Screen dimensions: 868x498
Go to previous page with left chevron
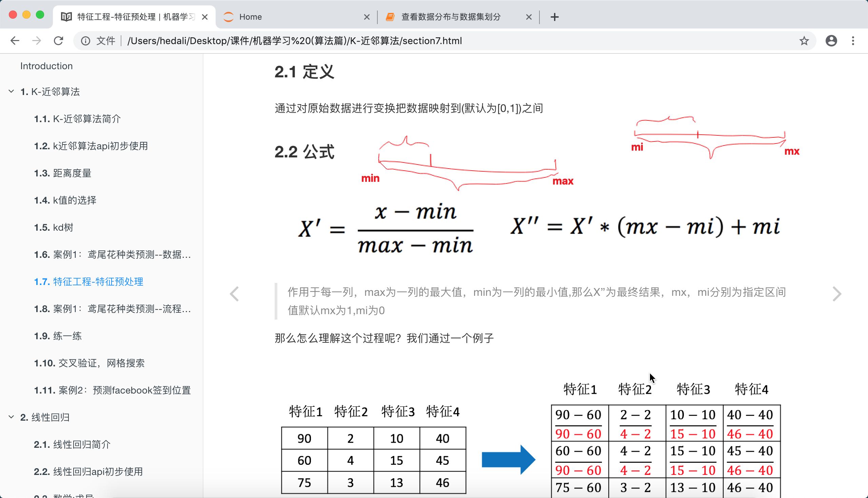235,294
